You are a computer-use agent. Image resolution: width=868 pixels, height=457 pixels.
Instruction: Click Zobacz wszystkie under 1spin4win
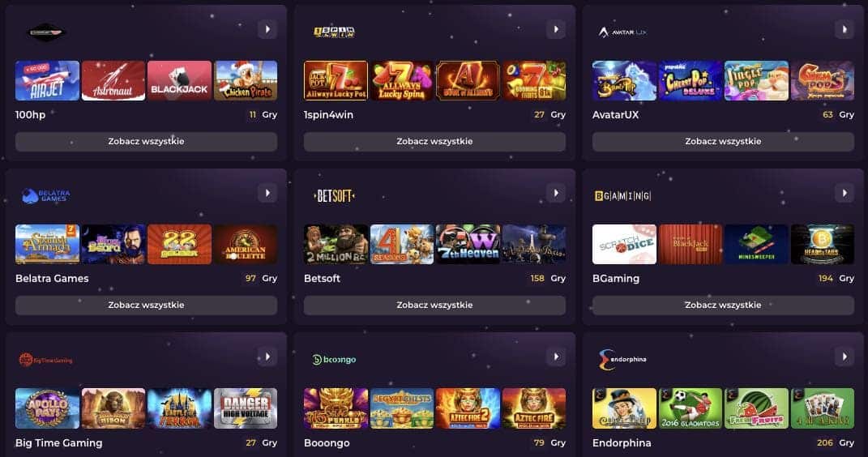click(434, 141)
